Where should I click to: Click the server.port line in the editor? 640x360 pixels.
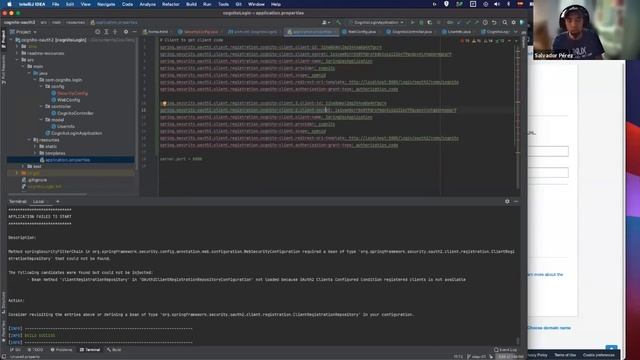click(x=181, y=159)
